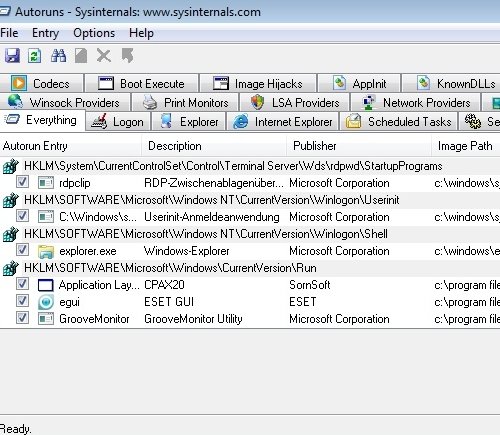Image resolution: width=500 pixels, height=435 pixels.
Task: Sort by the Autorun Entry column header
Action: click(71, 146)
